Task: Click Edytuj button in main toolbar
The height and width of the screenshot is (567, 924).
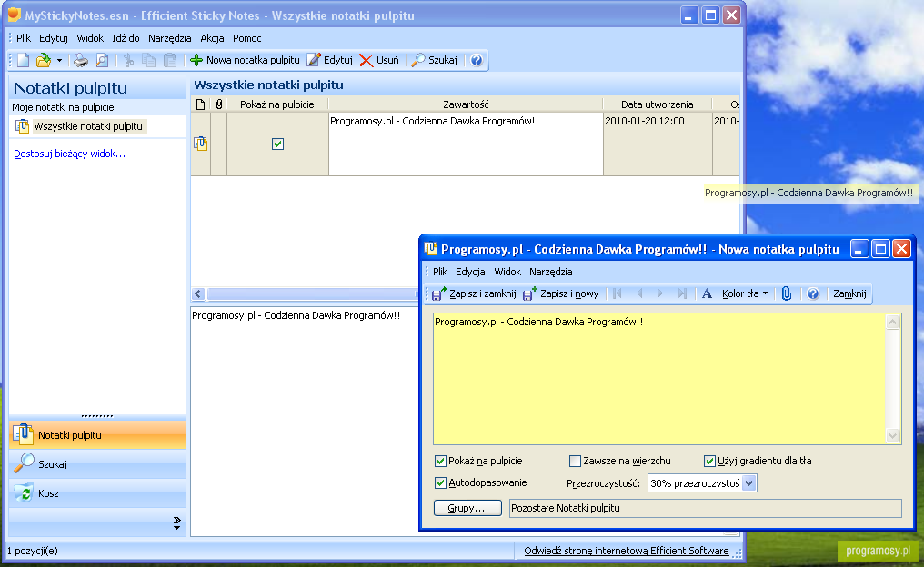Action: point(330,60)
